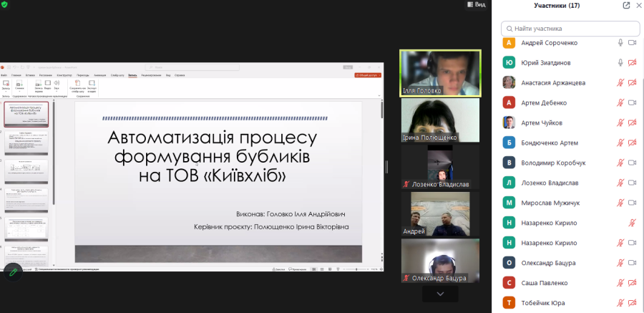Select the Олександр Бацура video tile

click(440, 261)
